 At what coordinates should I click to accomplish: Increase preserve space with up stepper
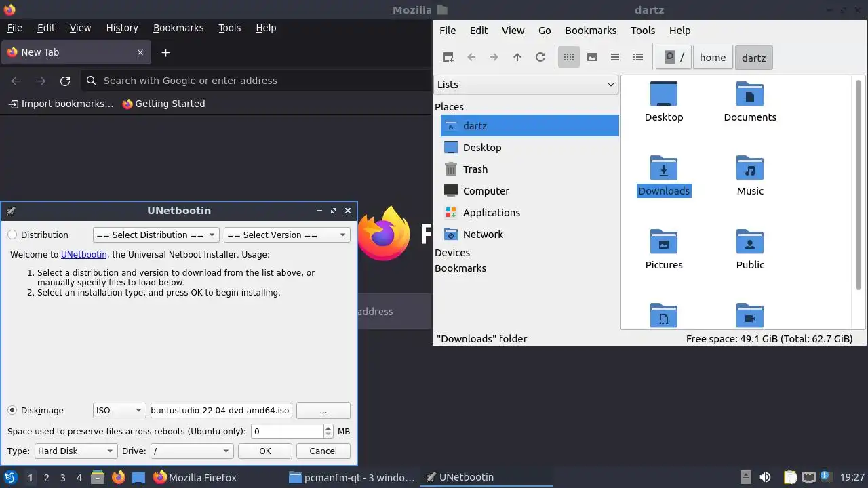pos(329,427)
